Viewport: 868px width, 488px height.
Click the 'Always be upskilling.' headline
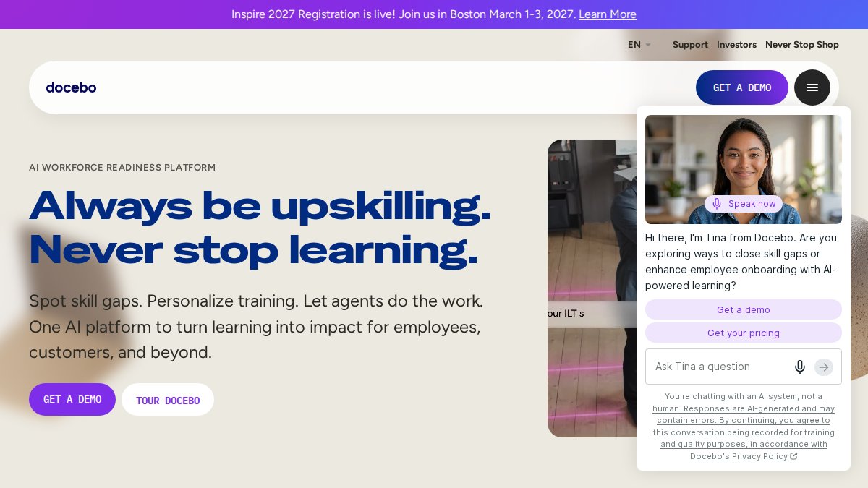pos(260,205)
